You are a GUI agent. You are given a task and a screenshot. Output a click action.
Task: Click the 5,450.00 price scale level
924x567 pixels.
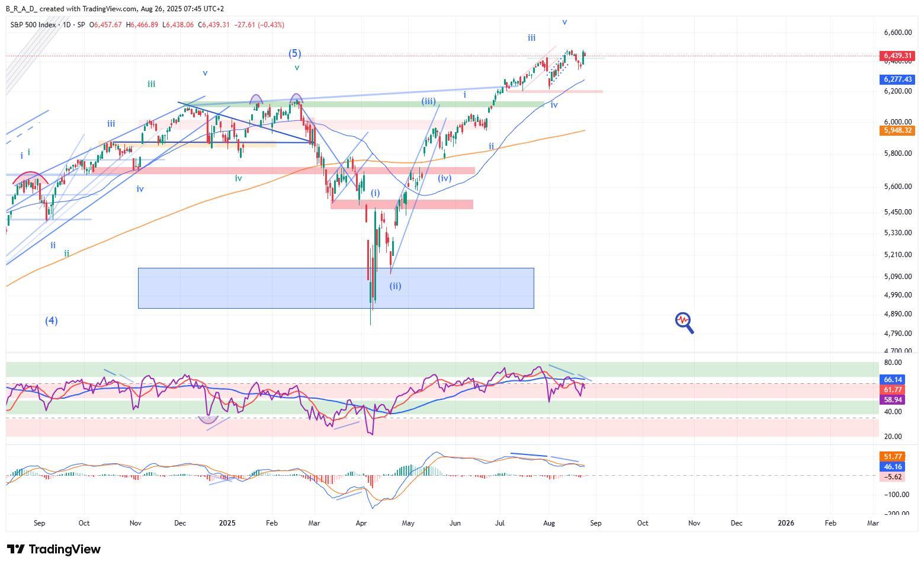click(x=897, y=212)
